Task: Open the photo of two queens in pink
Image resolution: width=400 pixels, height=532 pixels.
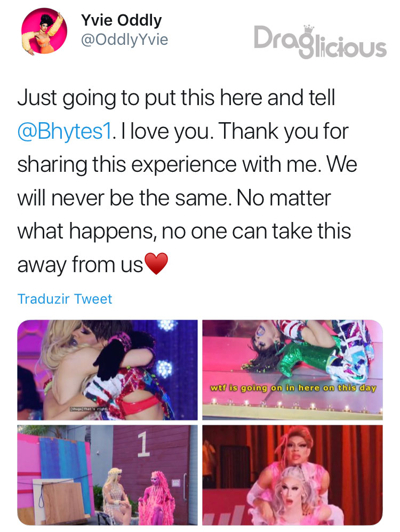Action: click(x=293, y=475)
